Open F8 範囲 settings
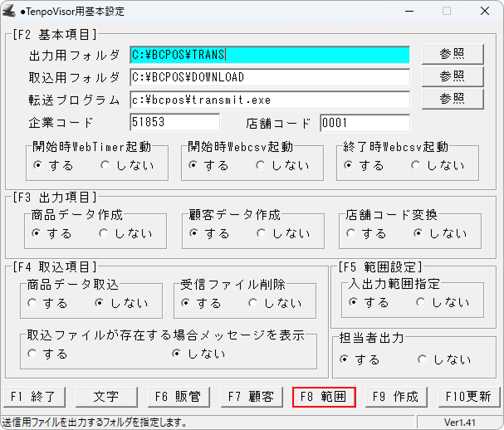Viewport: 504px width, 430px height. click(x=324, y=397)
